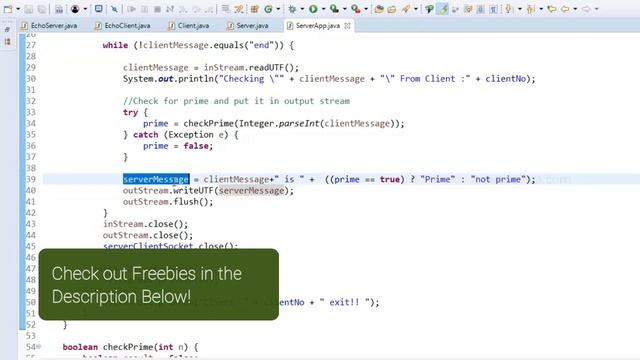This screenshot has height=360, width=640.
Task: Click the Disconnect debug icon
Action: (x=170, y=9)
